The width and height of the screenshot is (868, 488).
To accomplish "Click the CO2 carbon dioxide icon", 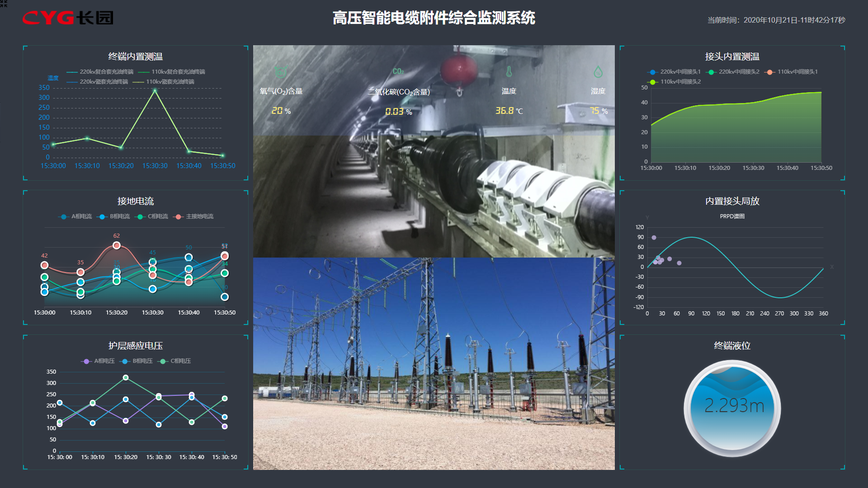I will pyautogui.click(x=398, y=71).
